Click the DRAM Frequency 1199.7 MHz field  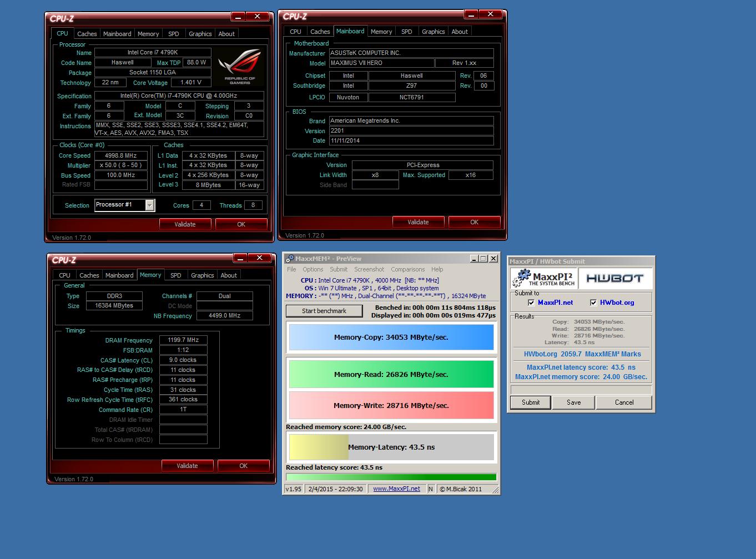pos(183,340)
